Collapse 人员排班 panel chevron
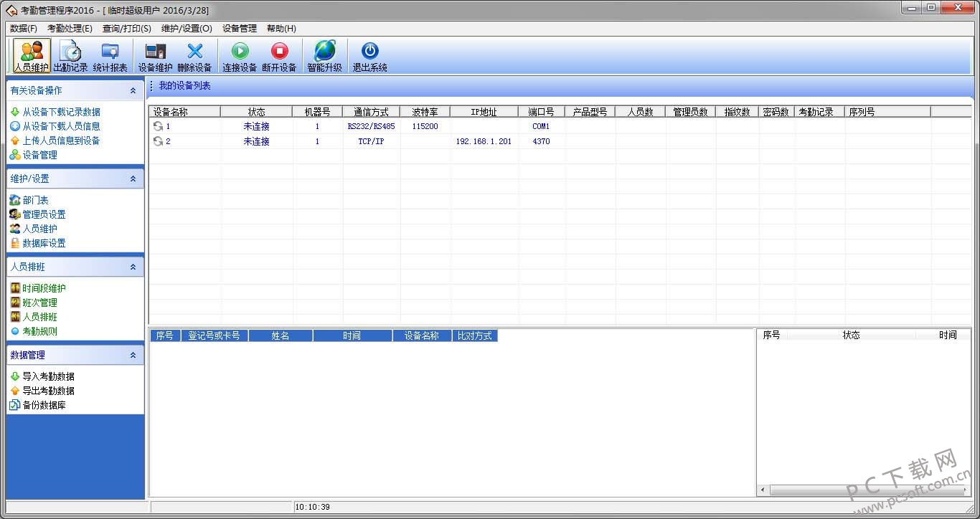Screen dimensions: 980x519 133,267
